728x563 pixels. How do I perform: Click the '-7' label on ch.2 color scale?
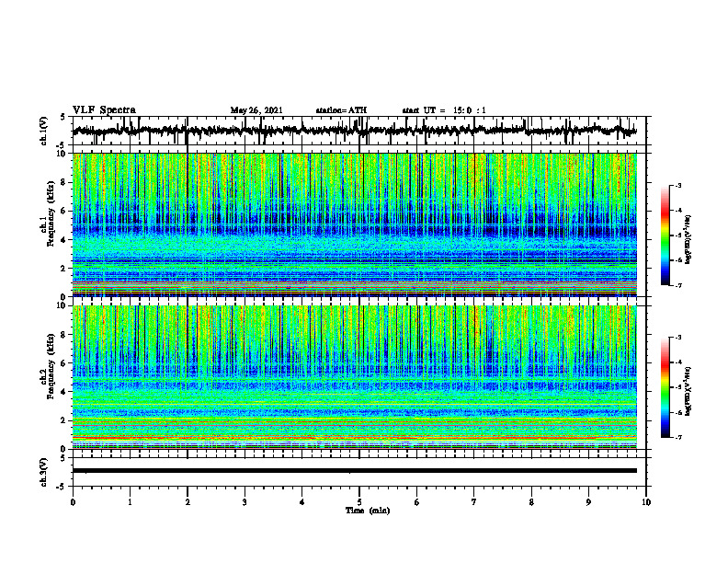[x=677, y=437]
